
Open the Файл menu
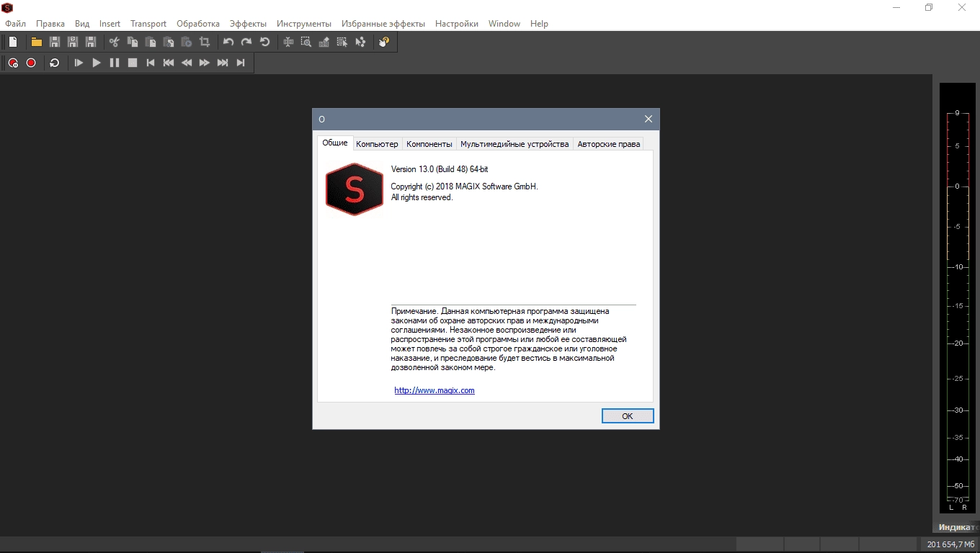click(15, 24)
